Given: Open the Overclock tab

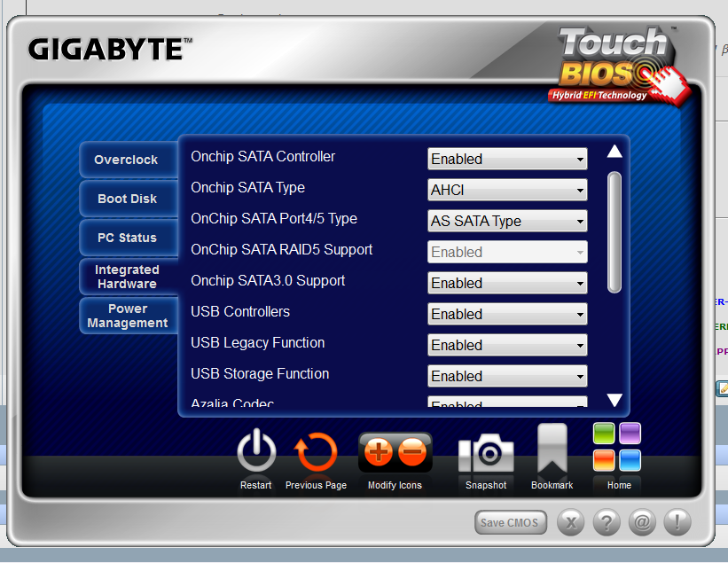Looking at the screenshot, I should pyautogui.click(x=129, y=160).
